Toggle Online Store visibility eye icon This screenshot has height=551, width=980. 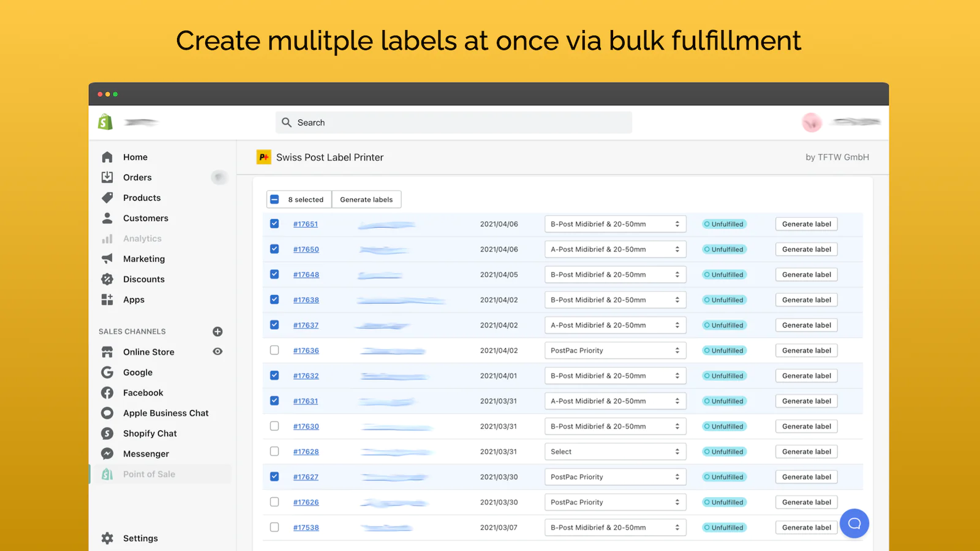(217, 351)
